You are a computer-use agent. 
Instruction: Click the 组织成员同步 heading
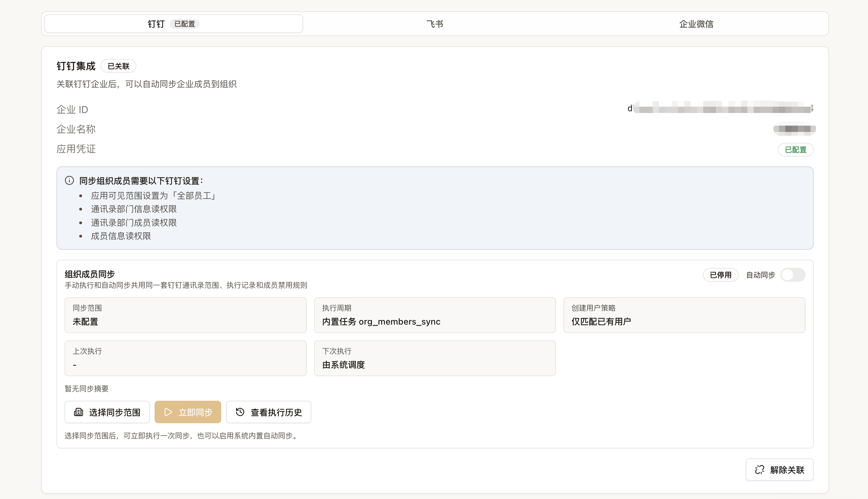[x=90, y=274]
